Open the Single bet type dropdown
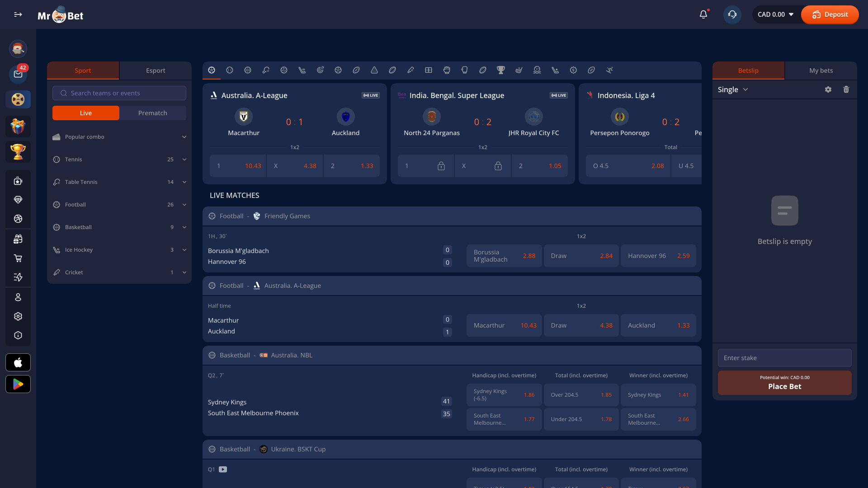The width and height of the screenshot is (868, 488). click(732, 89)
